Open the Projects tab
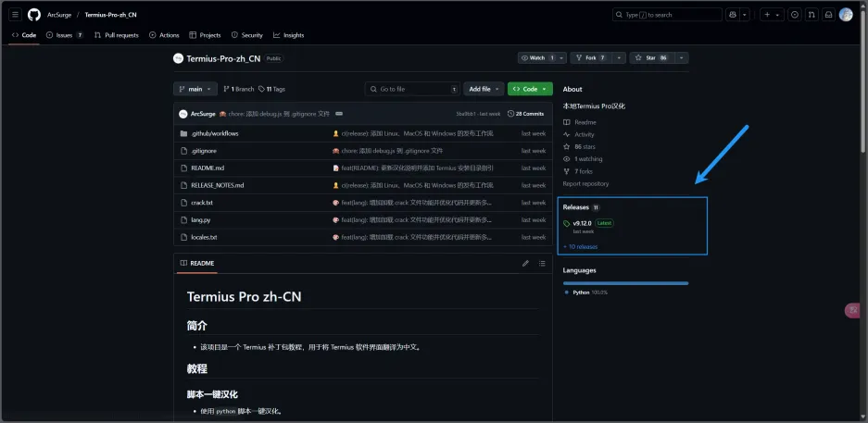 [205, 35]
